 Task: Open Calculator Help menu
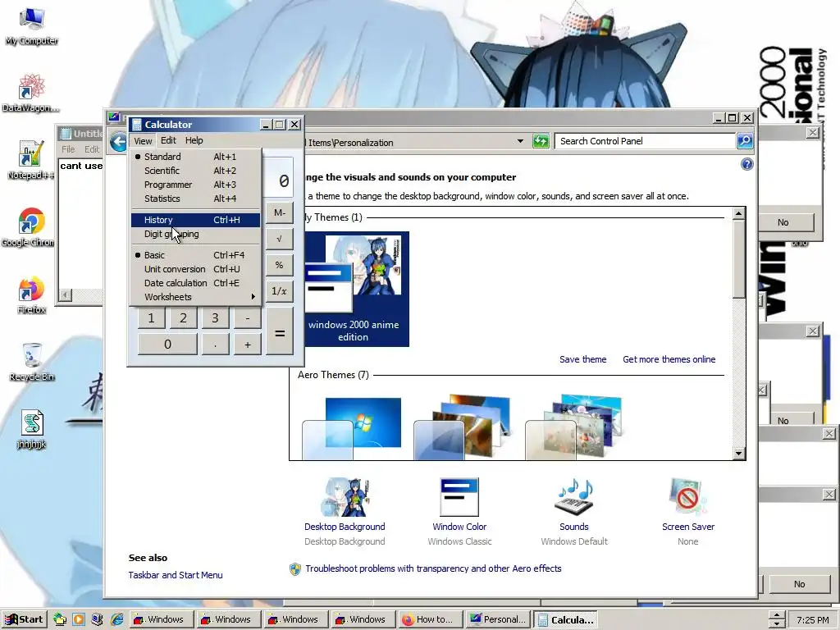point(194,140)
